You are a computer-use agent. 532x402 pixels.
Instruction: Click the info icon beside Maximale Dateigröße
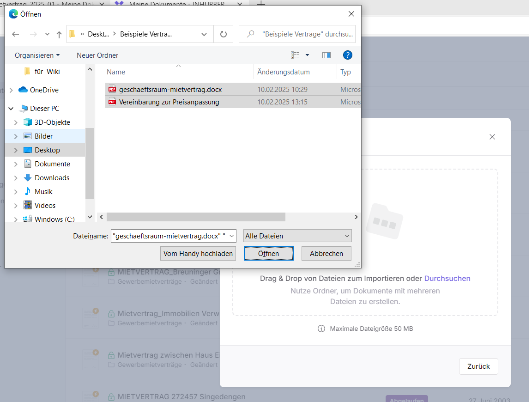[x=321, y=329]
